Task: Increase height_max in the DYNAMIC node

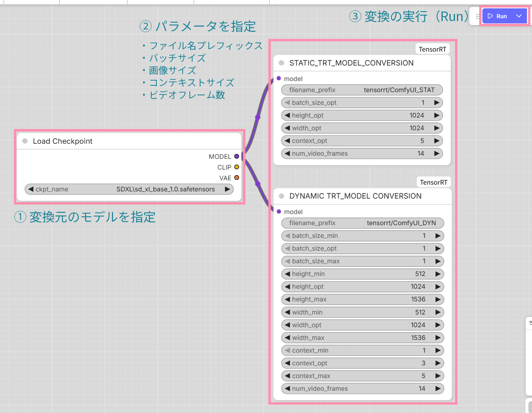Action: click(438, 299)
